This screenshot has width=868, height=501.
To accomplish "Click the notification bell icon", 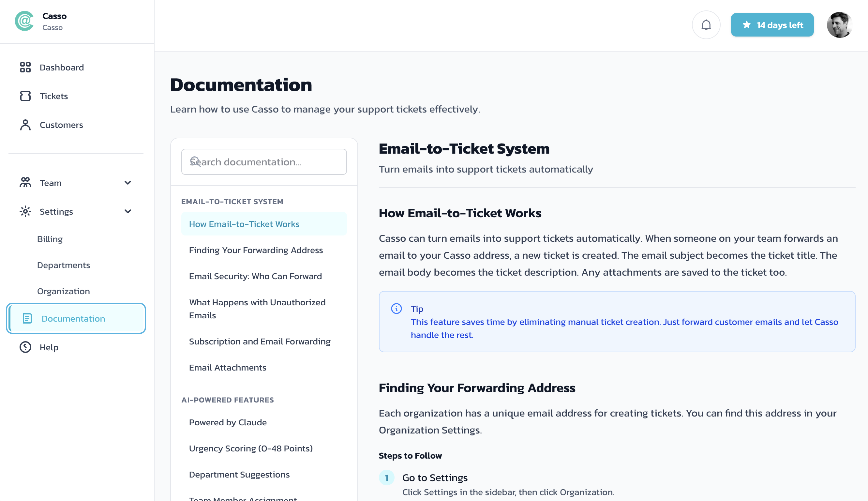I will [706, 24].
